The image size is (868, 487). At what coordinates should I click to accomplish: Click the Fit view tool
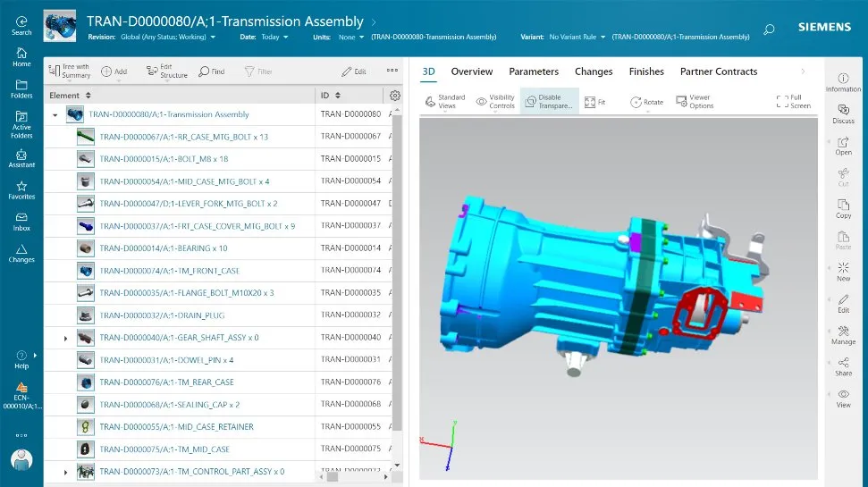click(594, 102)
